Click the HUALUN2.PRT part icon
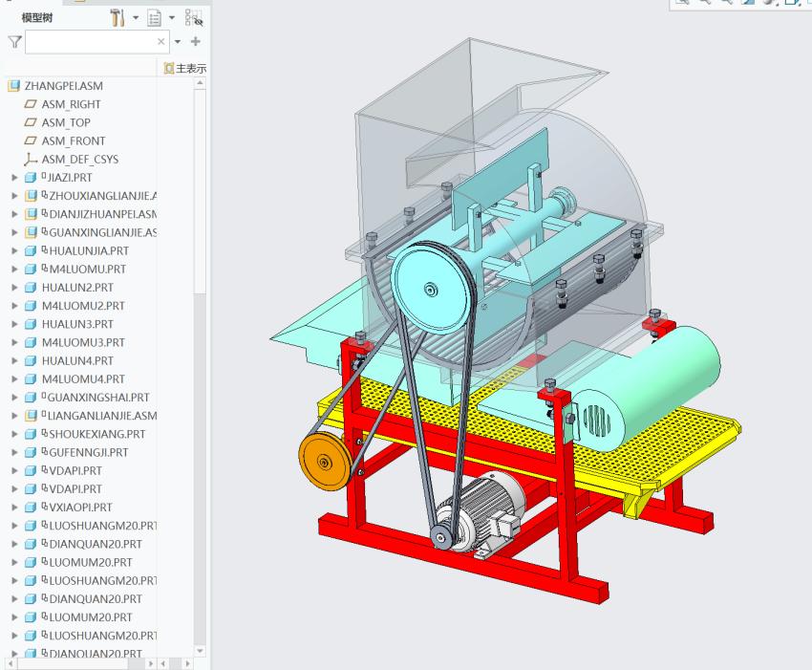The image size is (812, 670). pos(30,288)
